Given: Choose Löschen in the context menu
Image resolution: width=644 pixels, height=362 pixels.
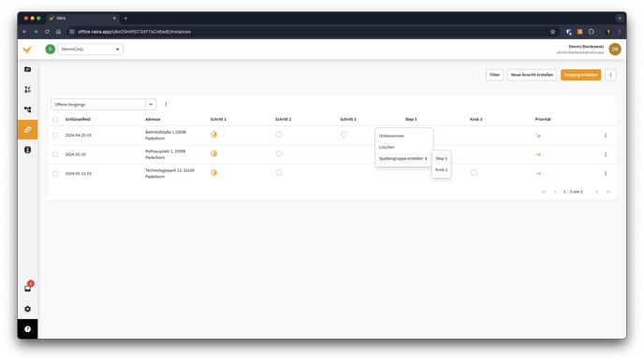Looking at the screenshot, I should point(387,147).
